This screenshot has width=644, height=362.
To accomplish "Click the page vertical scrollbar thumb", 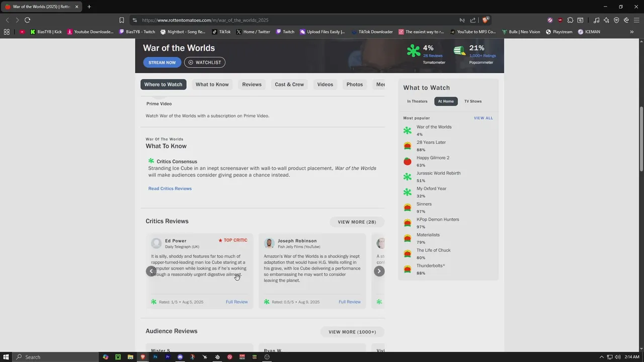I will tap(641, 140).
